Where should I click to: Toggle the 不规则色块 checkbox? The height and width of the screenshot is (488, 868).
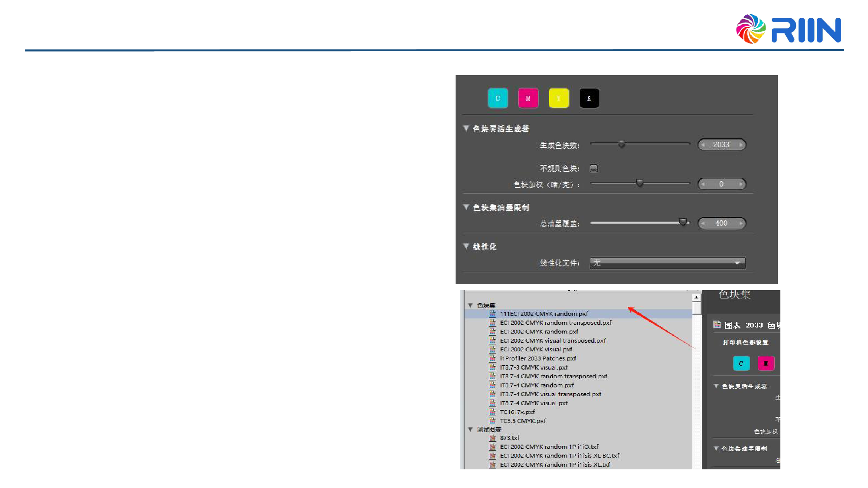pyautogui.click(x=594, y=168)
